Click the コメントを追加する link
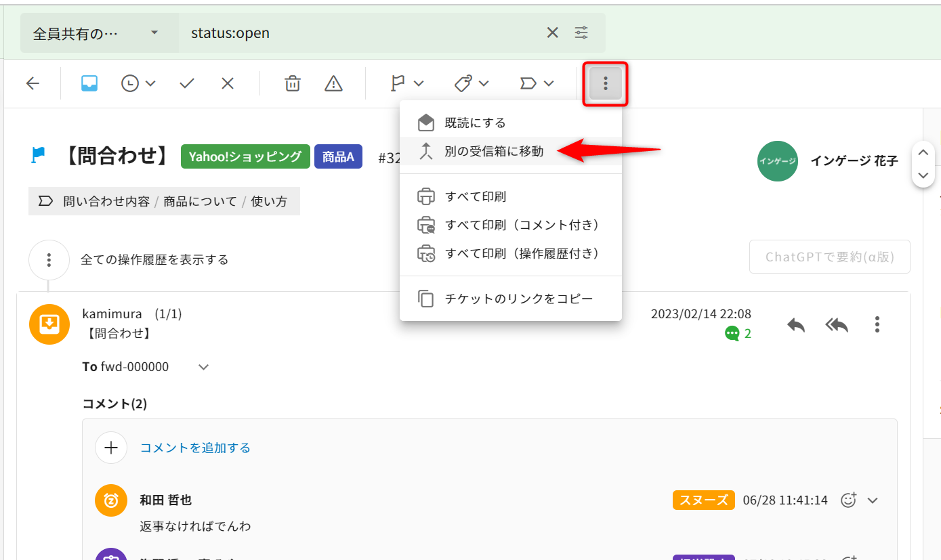Screen dimensions: 941x560 [x=195, y=448]
